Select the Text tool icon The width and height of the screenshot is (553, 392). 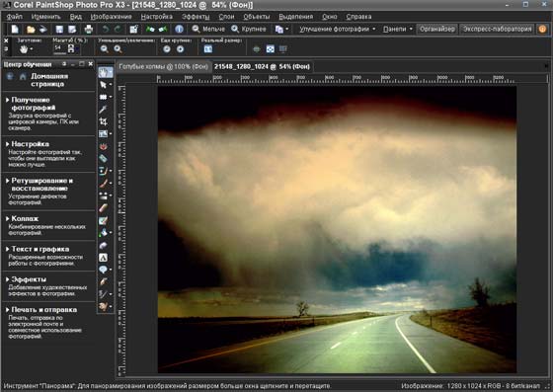[x=103, y=258]
